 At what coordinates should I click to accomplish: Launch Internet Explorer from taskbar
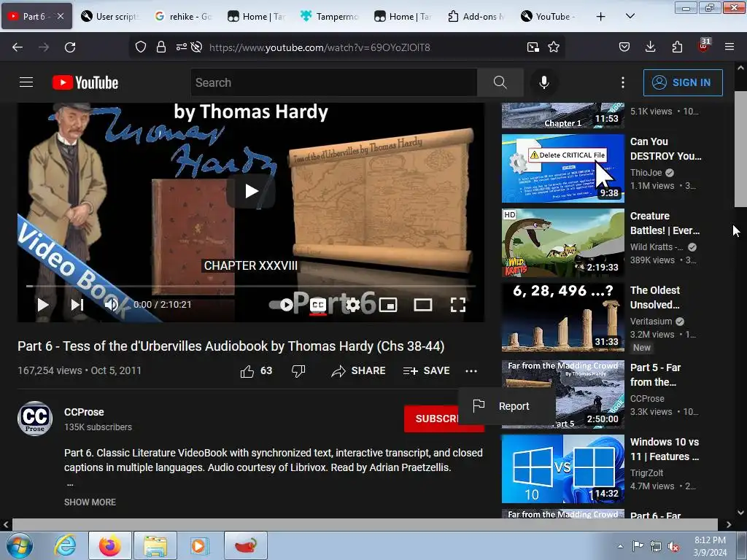[65, 545]
